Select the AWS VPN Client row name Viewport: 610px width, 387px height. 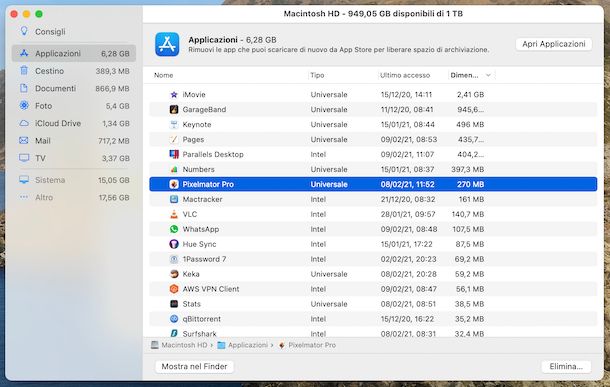pos(211,289)
